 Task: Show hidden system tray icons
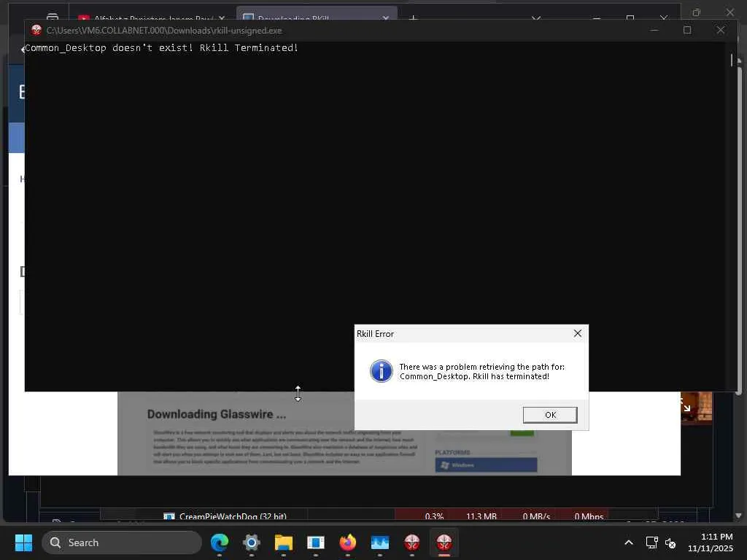tap(629, 542)
